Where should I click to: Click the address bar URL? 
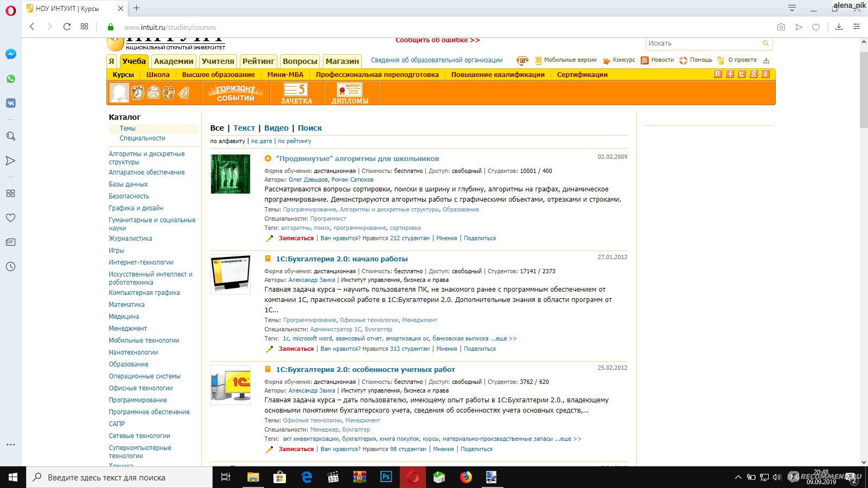(x=170, y=27)
